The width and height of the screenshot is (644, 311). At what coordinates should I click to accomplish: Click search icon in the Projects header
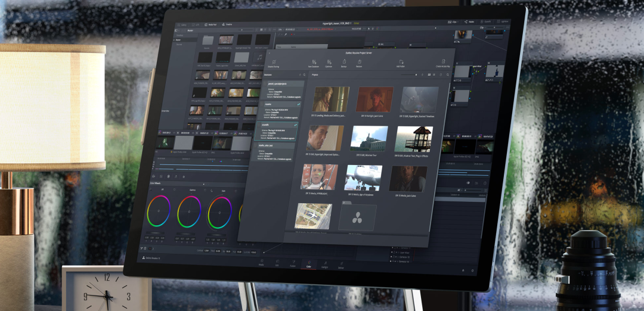[x=447, y=75]
